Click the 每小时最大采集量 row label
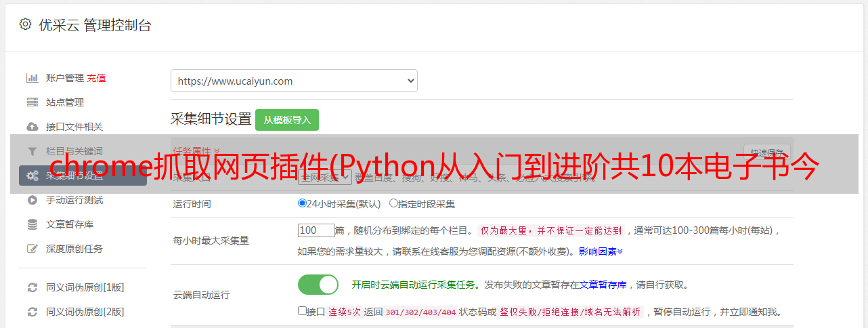This screenshot has width=868, height=328. click(x=211, y=241)
